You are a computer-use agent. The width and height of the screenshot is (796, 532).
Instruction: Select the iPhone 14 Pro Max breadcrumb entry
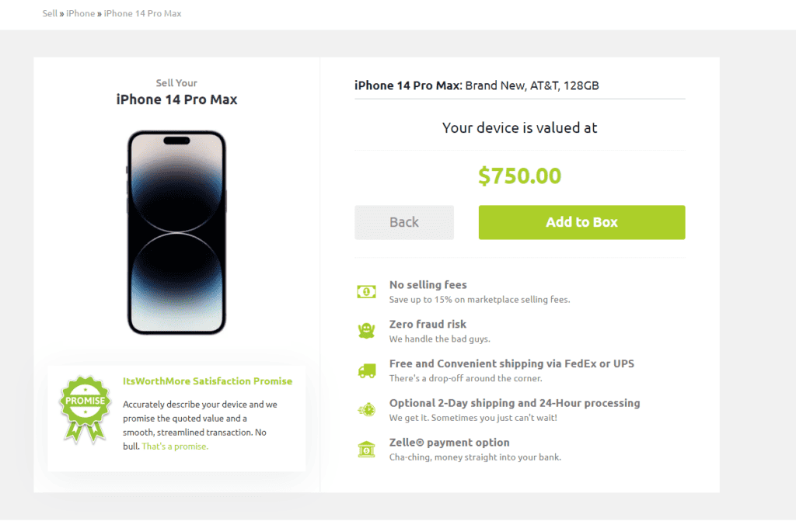tap(142, 13)
